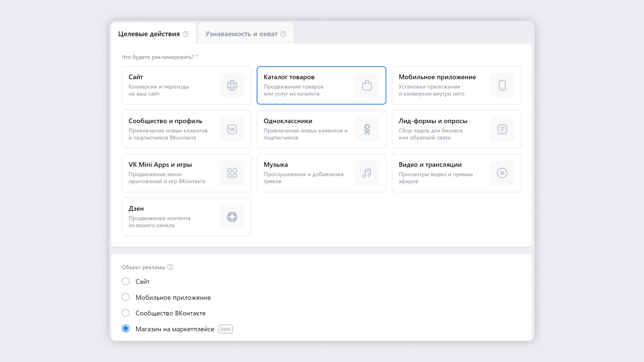
Task: Click 'Установки приложения и конверсии внутри него' description
Action: tap(432, 90)
